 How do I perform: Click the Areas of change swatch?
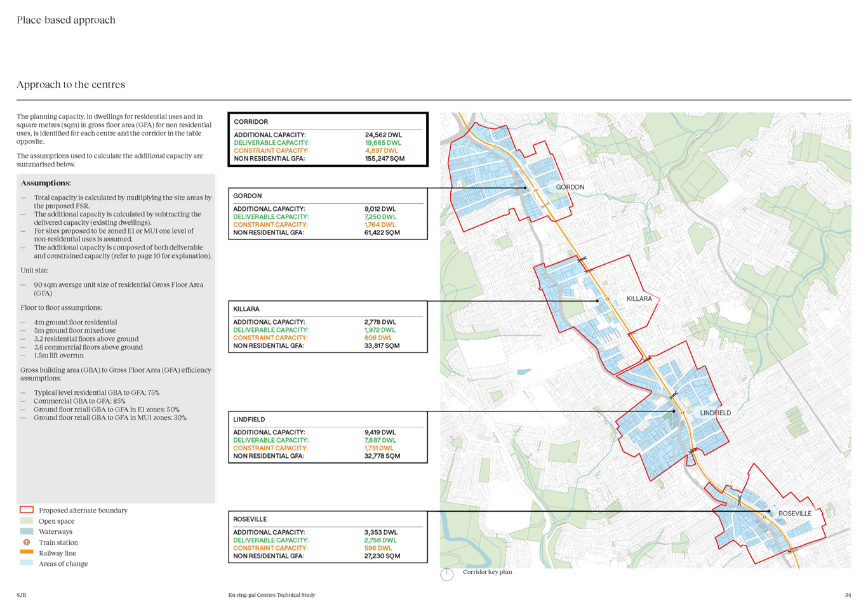click(x=26, y=563)
